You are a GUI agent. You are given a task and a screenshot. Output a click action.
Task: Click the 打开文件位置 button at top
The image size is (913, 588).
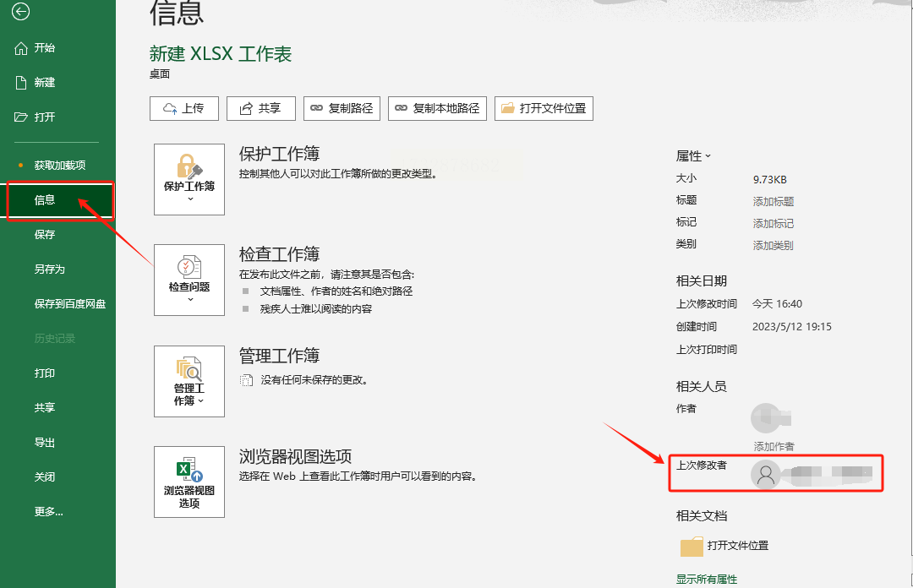click(x=544, y=108)
